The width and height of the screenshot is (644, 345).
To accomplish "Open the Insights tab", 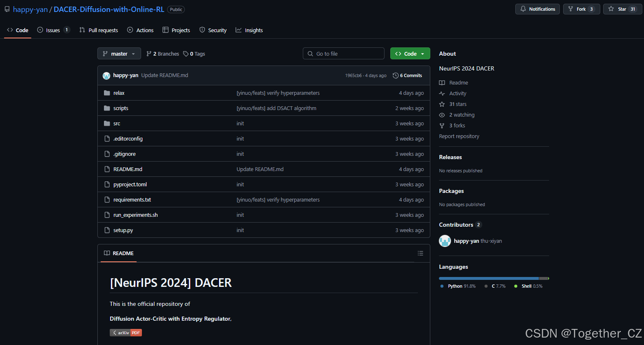I will (253, 30).
